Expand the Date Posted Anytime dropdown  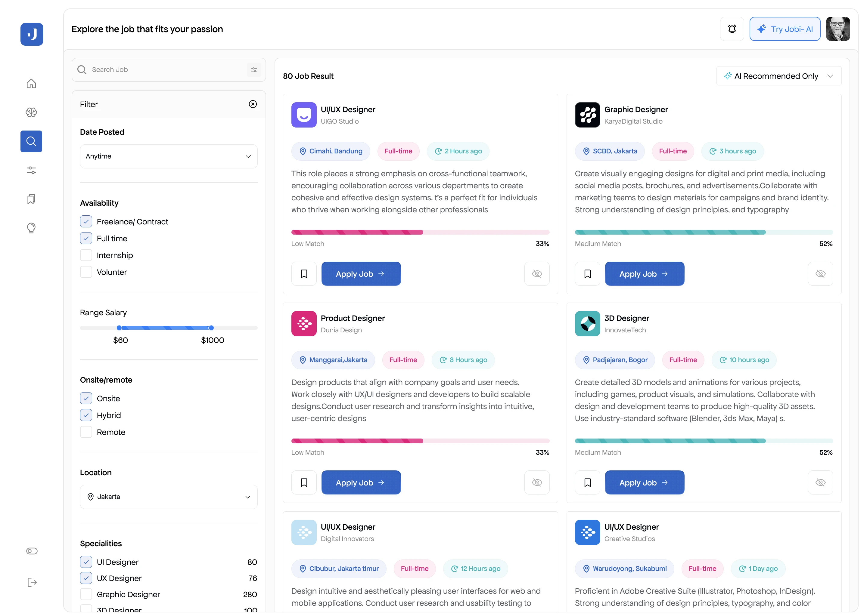click(x=169, y=156)
